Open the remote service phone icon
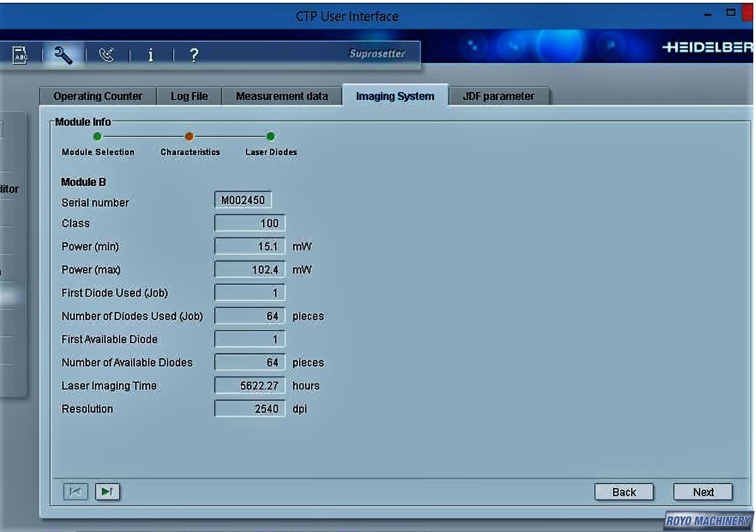 106,55
